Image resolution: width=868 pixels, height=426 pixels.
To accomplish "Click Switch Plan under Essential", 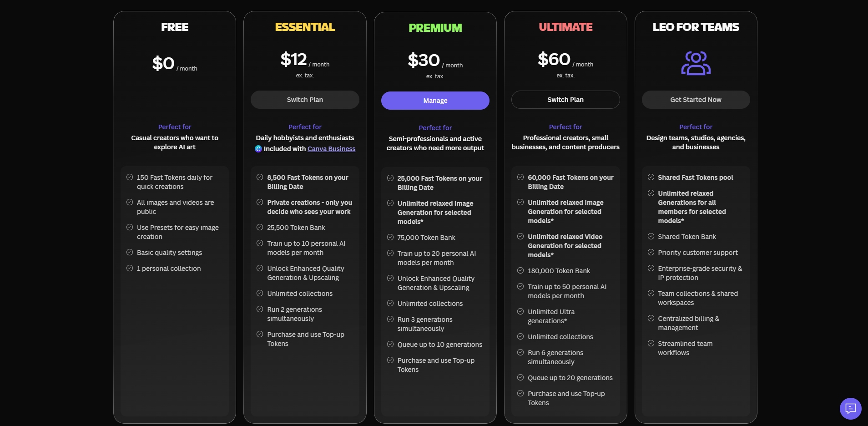I will pos(305,100).
